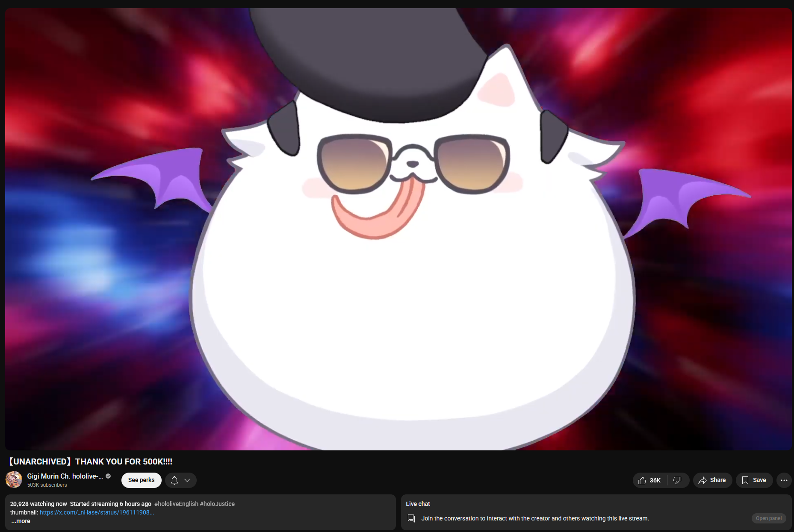Click the video title THANK YOU FOR 500K
Viewport: 794px width, 532px height.
coord(91,461)
